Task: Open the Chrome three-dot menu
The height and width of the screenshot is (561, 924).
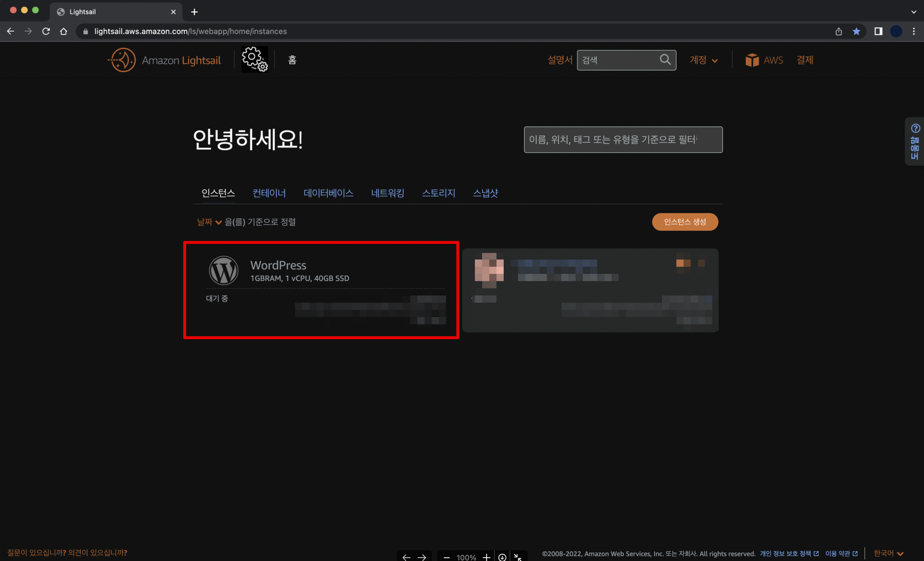Action: [914, 31]
